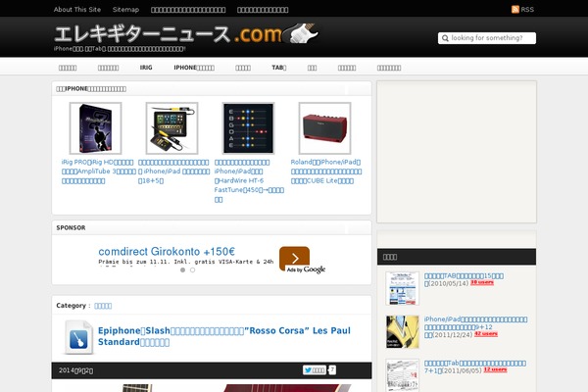Click the Ads by Google label

306,269
